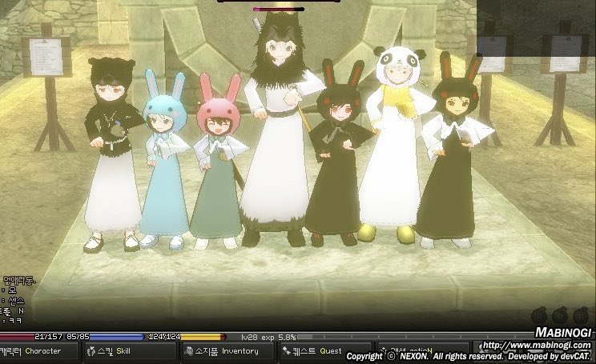Select the character with blue bunny hood
The width and height of the screenshot is (596, 364).
point(165,159)
